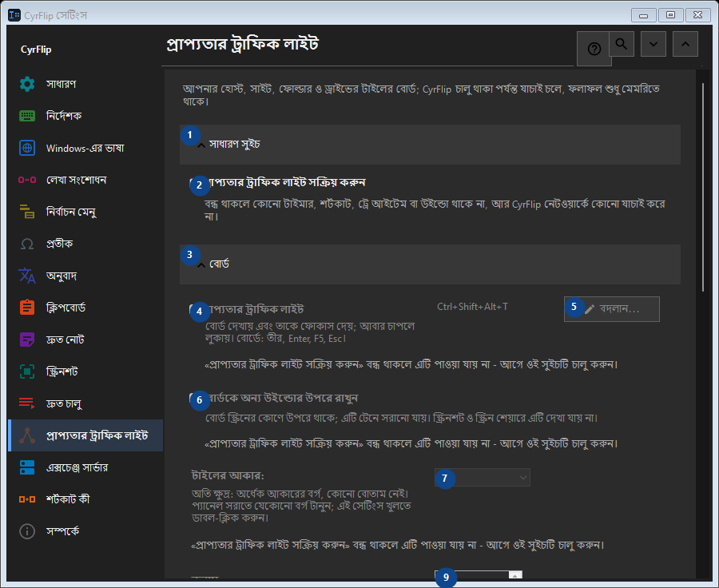Select the নির্দেশক keyboard icon
Image resolution: width=719 pixels, height=588 pixels.
coord(27,116)
